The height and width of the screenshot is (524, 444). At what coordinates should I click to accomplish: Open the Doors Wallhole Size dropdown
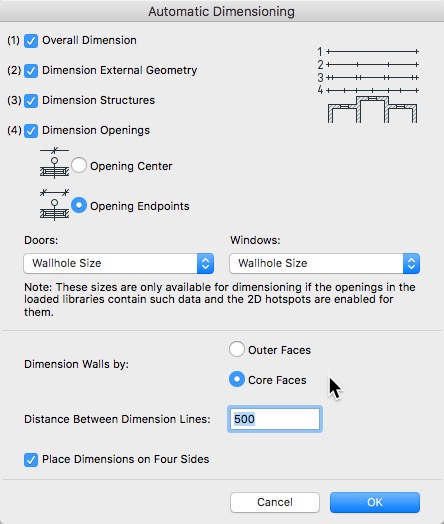[119, 263]
